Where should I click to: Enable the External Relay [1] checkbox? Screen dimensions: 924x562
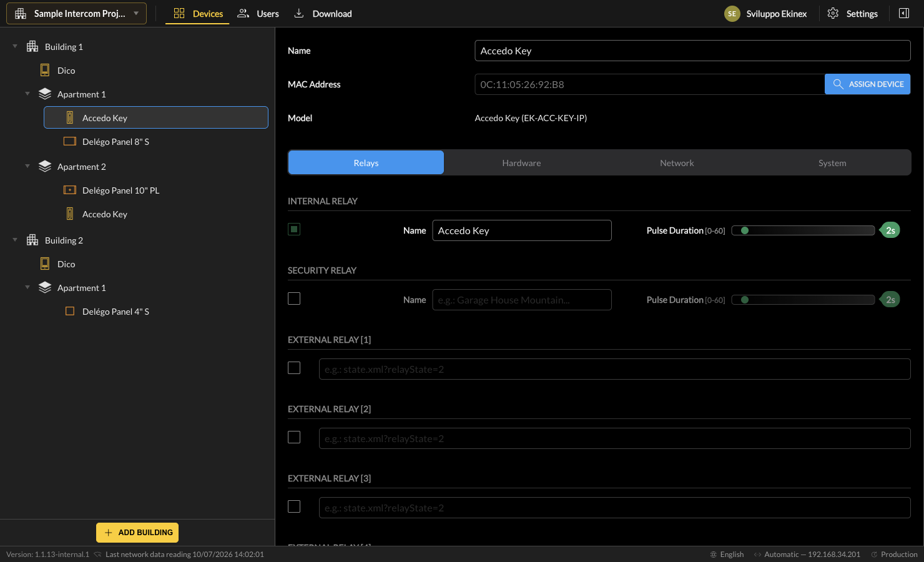(x=294, y=368)
